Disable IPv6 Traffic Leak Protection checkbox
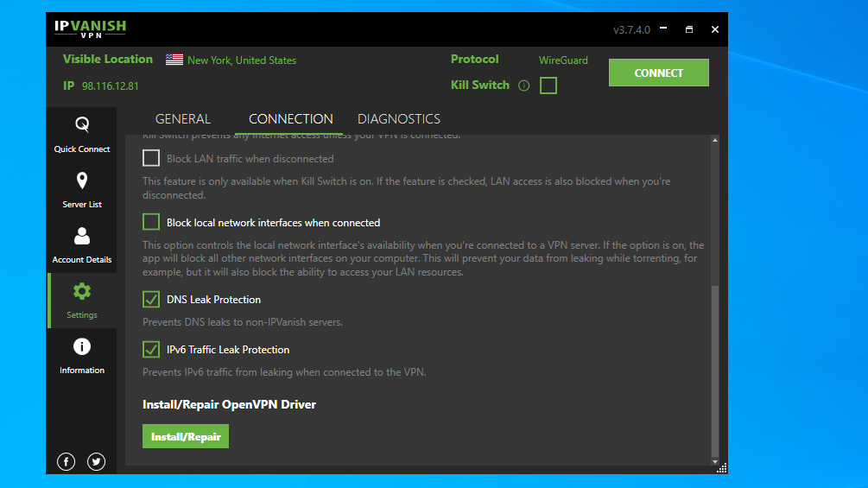This screenshot has height=488, width=868. pos(151,350)
